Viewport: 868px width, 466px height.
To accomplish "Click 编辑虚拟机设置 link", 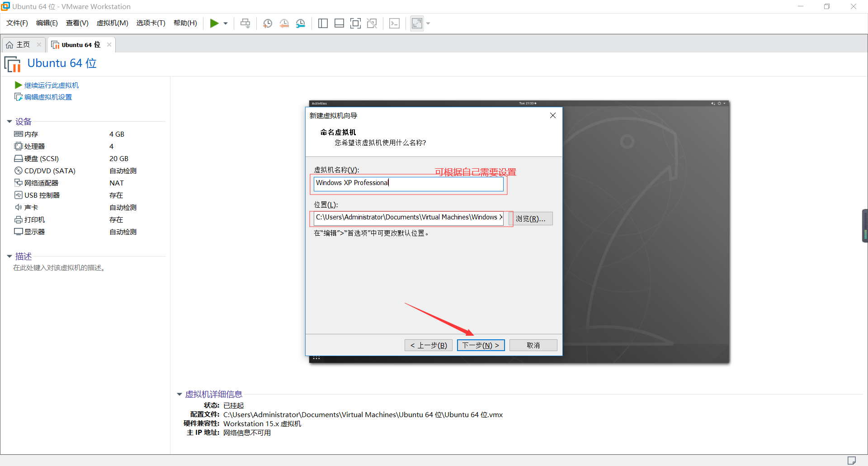I will [x=48, y=97].
